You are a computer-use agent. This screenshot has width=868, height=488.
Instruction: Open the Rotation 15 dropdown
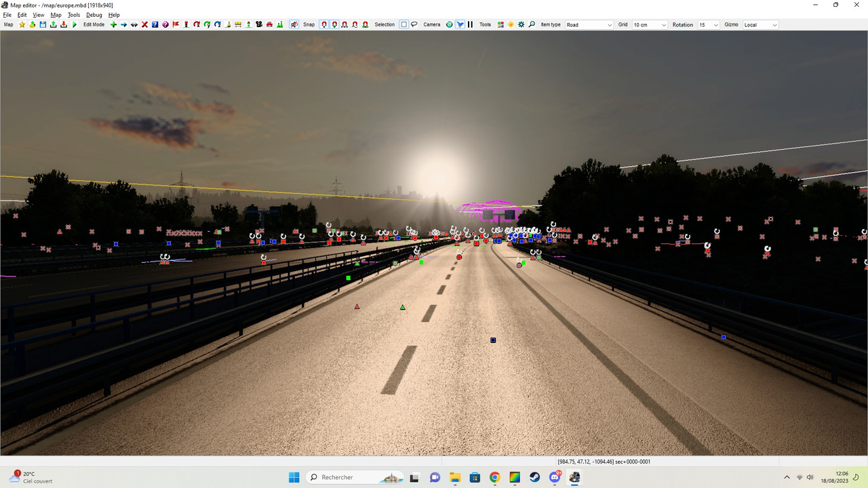pos(708,24)
